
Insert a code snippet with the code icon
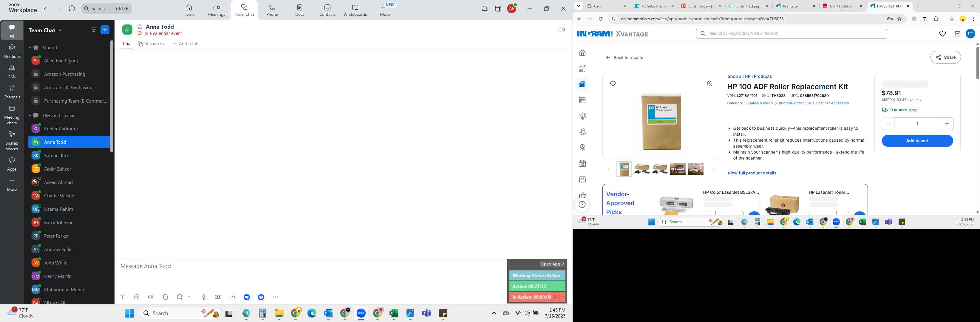232,297
